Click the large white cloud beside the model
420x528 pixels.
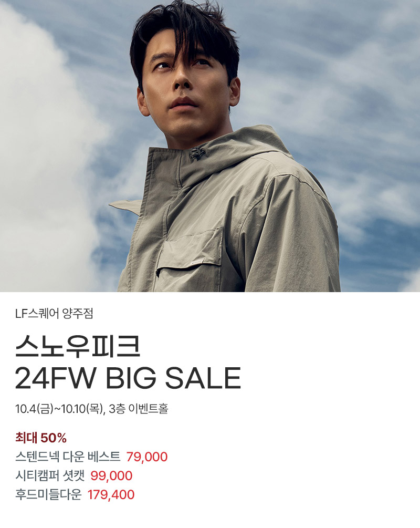(x=47, y=151)
